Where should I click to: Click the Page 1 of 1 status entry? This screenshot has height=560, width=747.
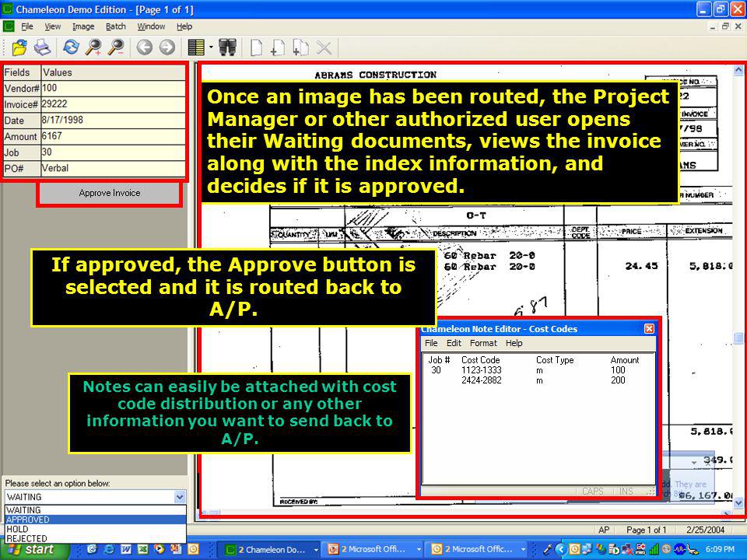(x=646, y=530)
